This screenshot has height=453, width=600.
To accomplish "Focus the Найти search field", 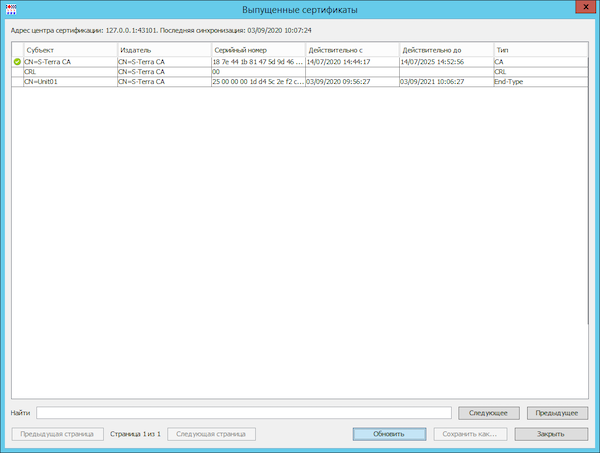I will (x=244, y=413).
